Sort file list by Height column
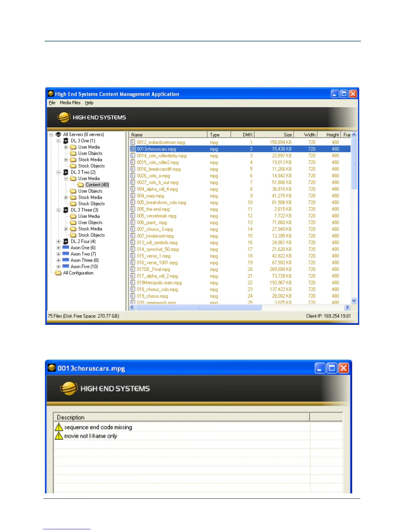This screenshot has height=532, width=411. tap(329, 135)
